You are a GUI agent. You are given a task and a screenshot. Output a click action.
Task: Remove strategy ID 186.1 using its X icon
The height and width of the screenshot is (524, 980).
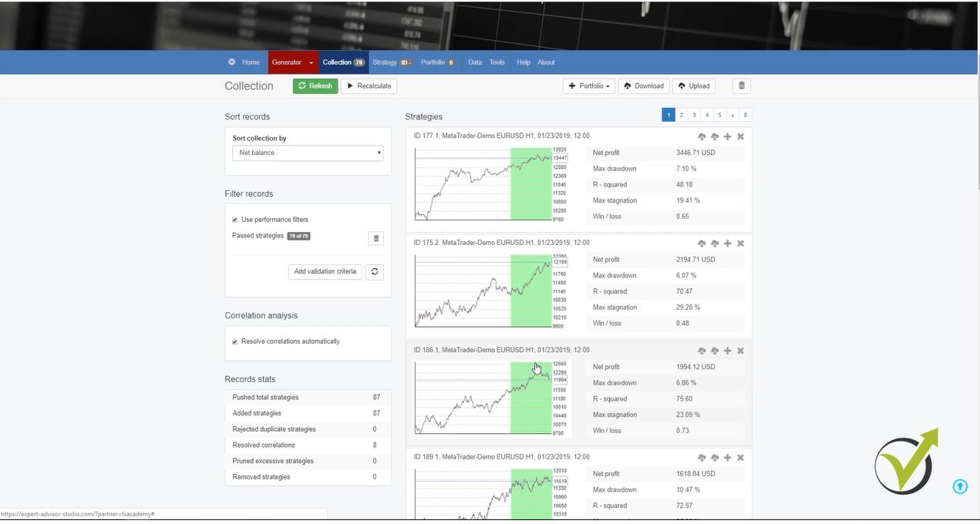point(740,351)
